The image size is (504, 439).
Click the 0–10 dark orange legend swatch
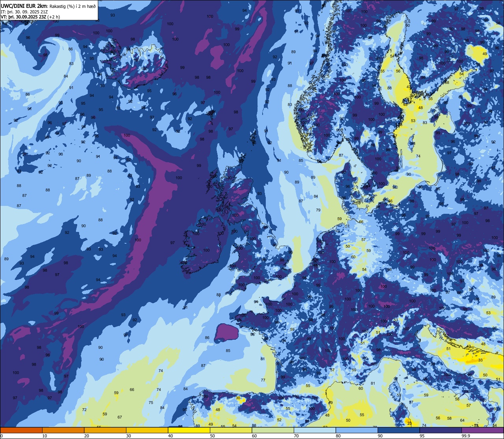(x=21, y=430)
